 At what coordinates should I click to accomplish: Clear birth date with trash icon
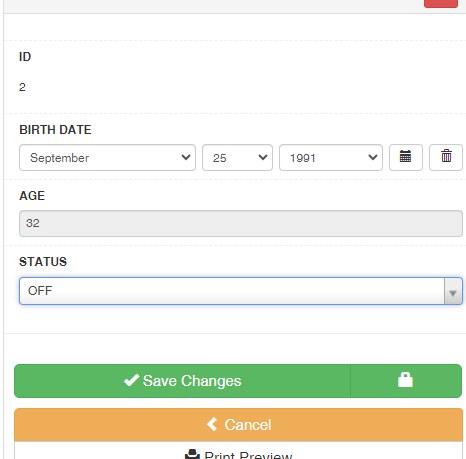(x=446, y=157)
